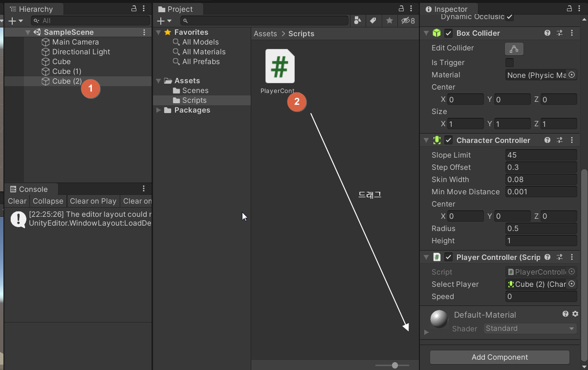588x370 pixels.
Task: Open Search by Type filter
Action: click(358, 21)
